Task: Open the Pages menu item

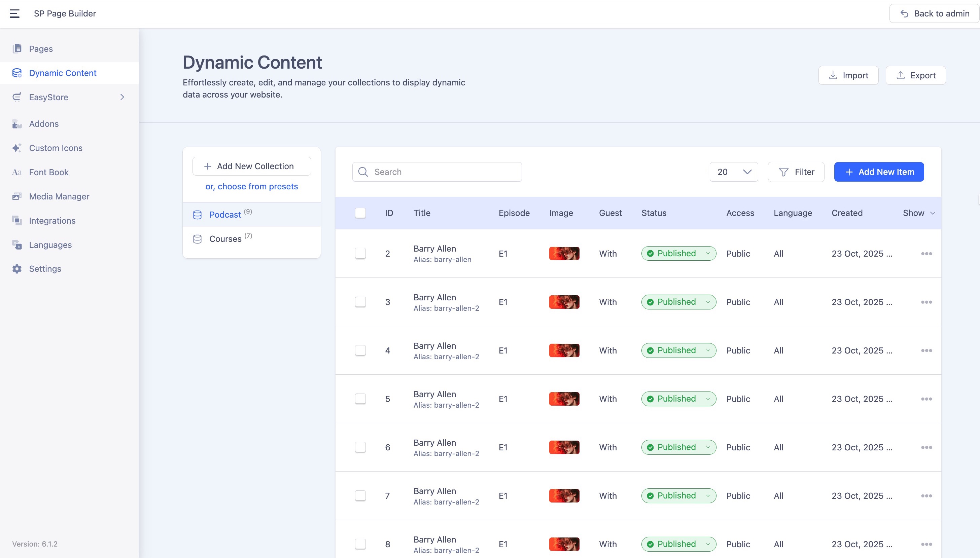Action: [41, 49]
